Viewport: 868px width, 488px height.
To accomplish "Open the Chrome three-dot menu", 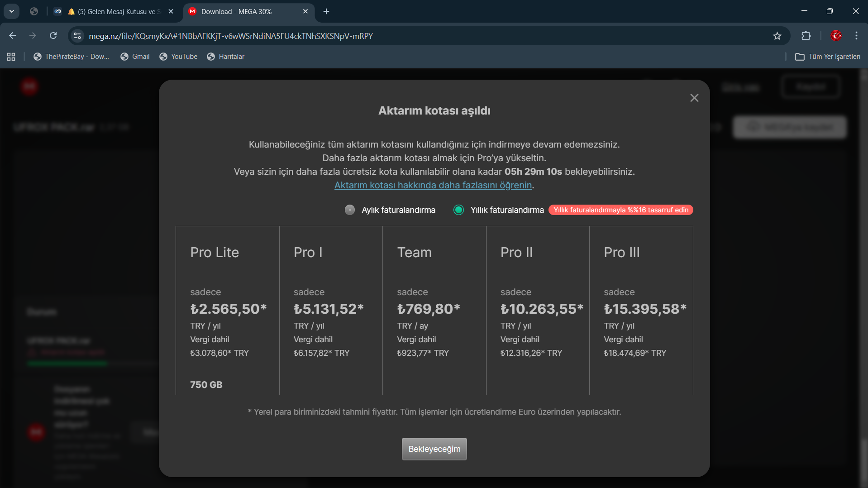I will click(856, 36).
